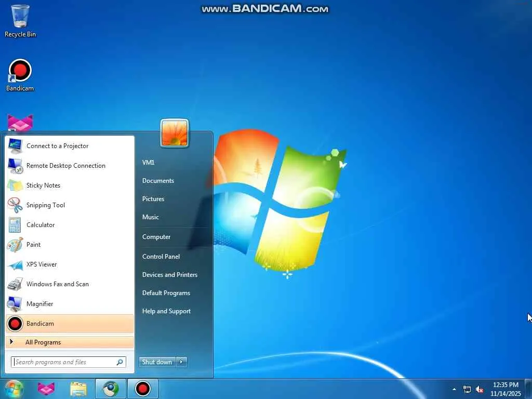Expand All Programs list

point(70,342)
